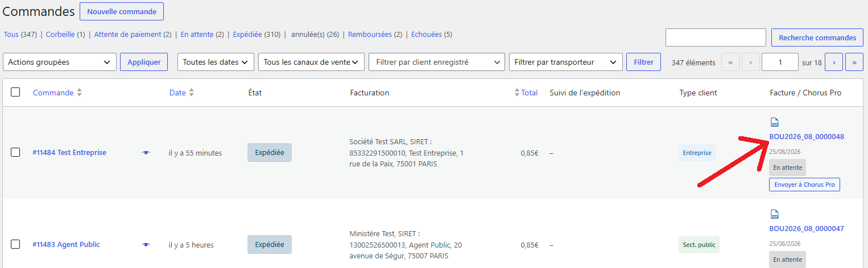The image size is (868, 268).
Task: Open PDF icon for invoice BOU2026_08_0000047
Action: point(774,214)
